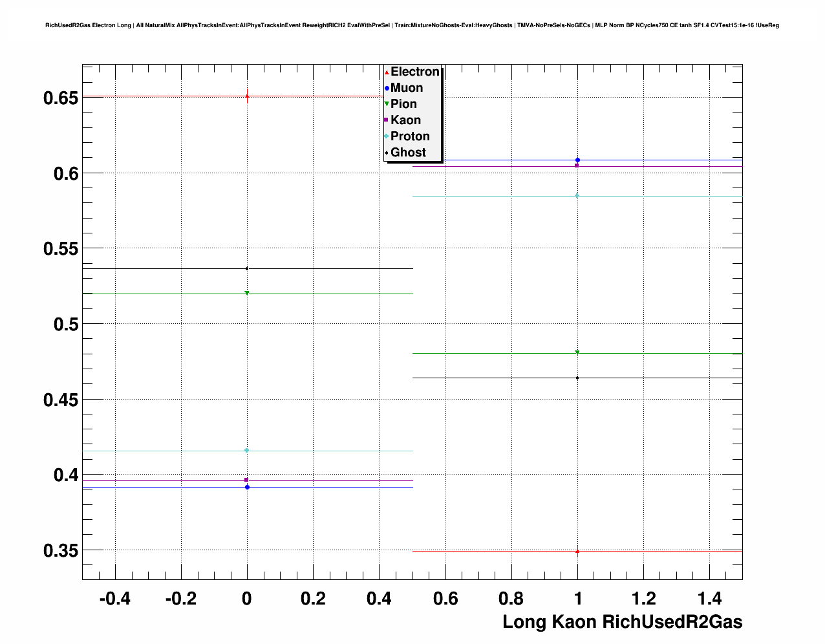Click the red Electron triangle marker in legend
This screenshot has height=644, width=825.
[387, 72]
